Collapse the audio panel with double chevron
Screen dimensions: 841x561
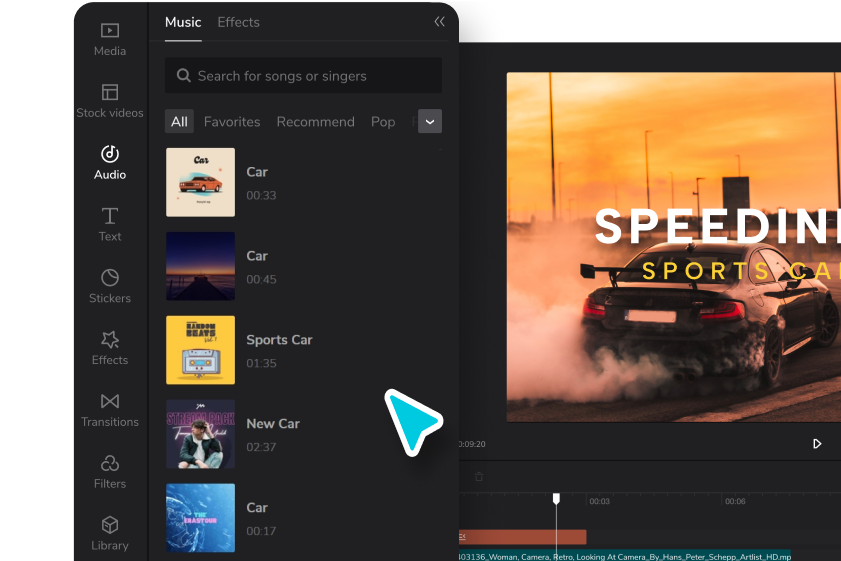coord(439,21)
